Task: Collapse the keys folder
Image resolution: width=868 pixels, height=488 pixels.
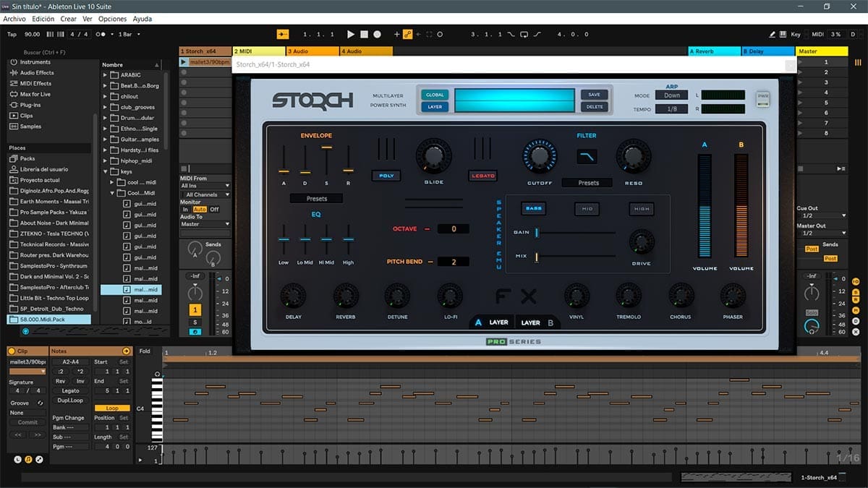Action: (x=106, y=171)
